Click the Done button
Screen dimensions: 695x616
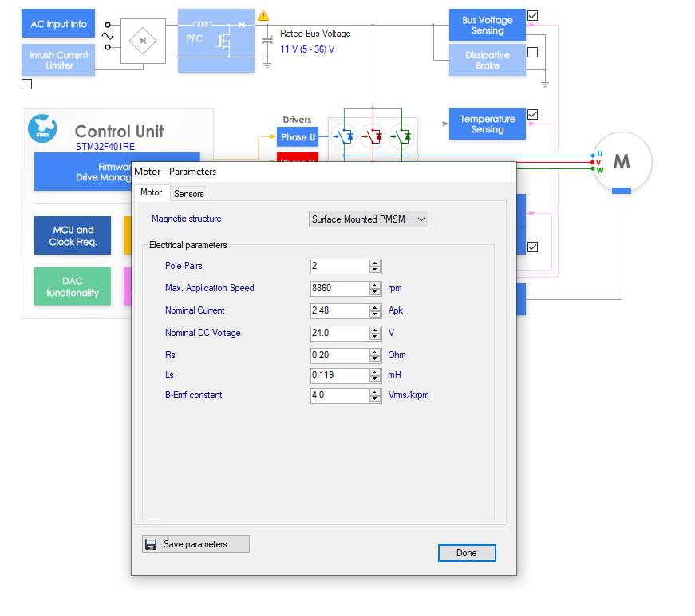[467, 553]
